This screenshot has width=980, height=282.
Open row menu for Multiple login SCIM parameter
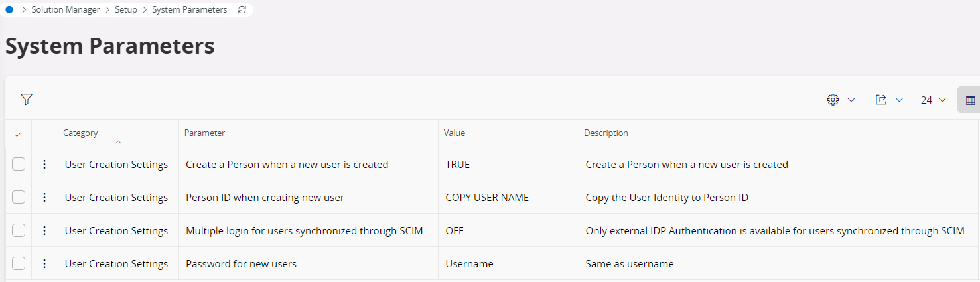[44, 231]
